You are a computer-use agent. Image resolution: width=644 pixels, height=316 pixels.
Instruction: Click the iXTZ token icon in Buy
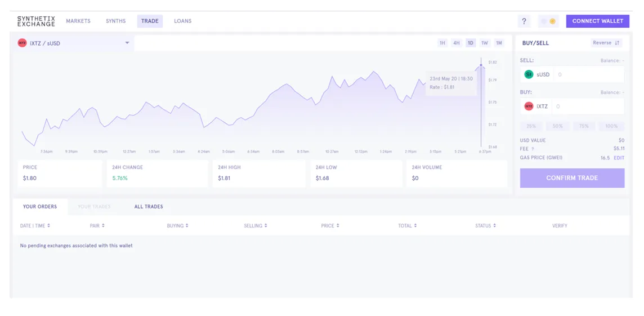(529, 106)
